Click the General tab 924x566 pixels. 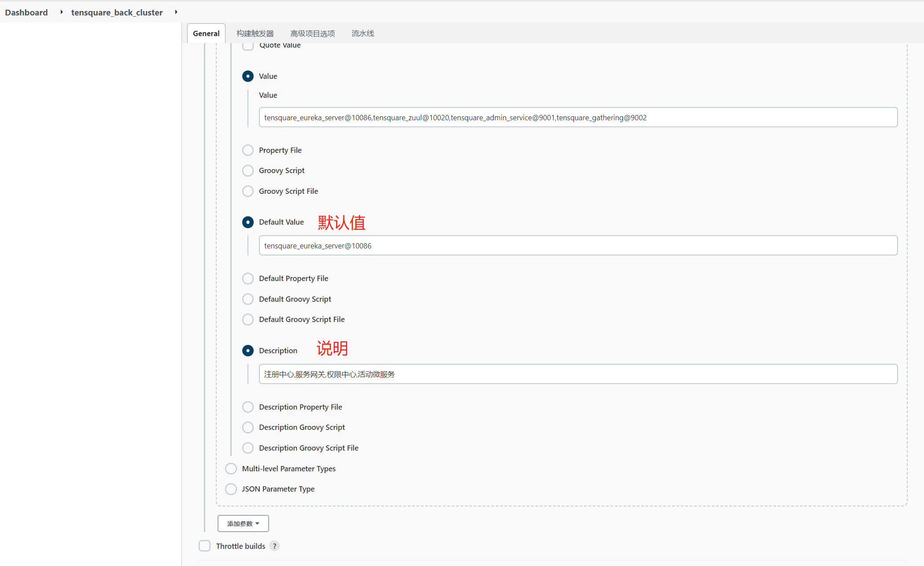click(x=206, y=33)
